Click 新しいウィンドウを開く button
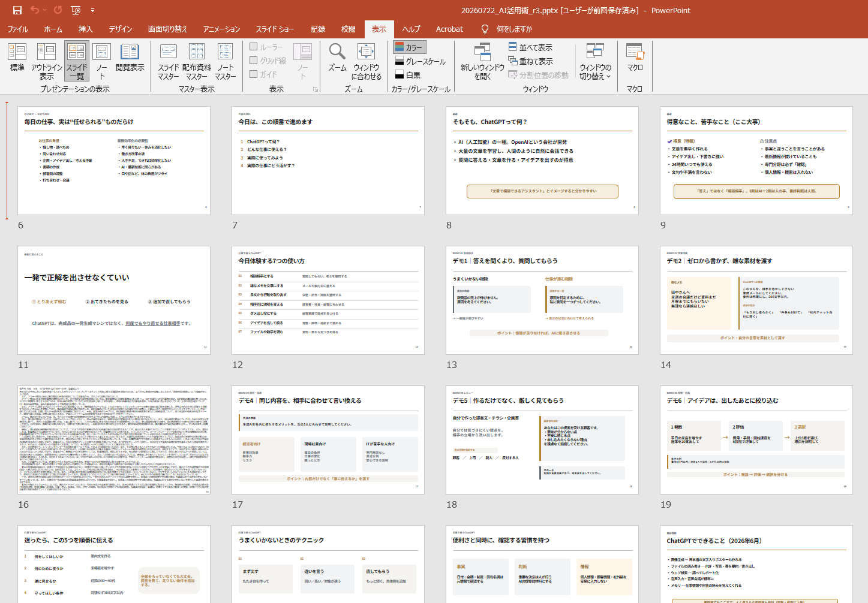This screenshot has width=868, height=603. (482, 61)
